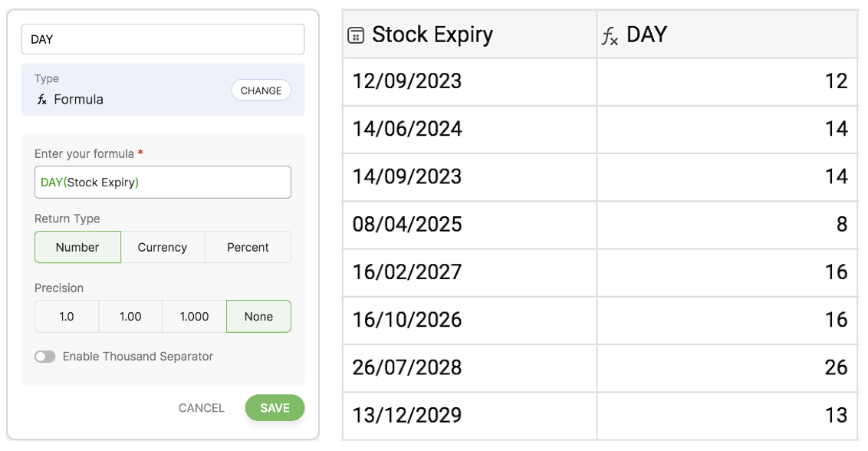Screen dimensions: 868x451
Task: Select Currency return type
Action: [x=163, y=247]
